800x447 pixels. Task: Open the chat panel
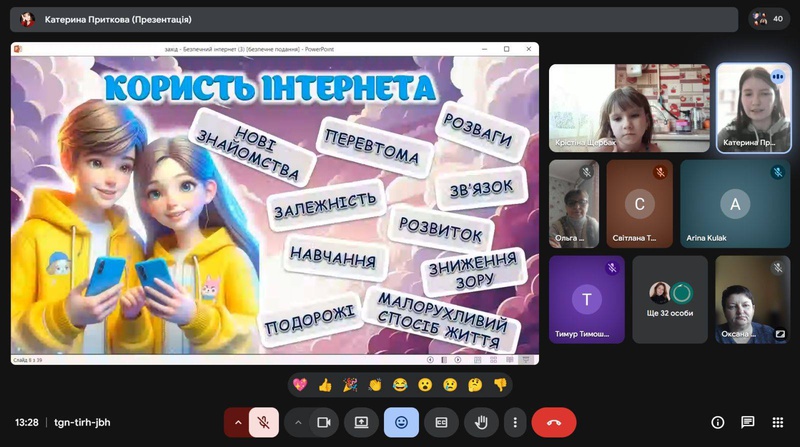[x=747, y=422]
